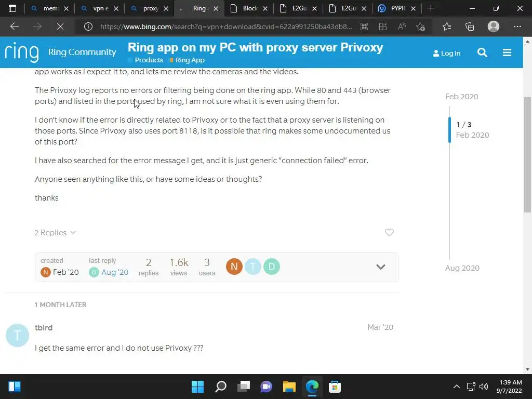
Task: Open the Mar '20 post date link
Action: point(380,327)
